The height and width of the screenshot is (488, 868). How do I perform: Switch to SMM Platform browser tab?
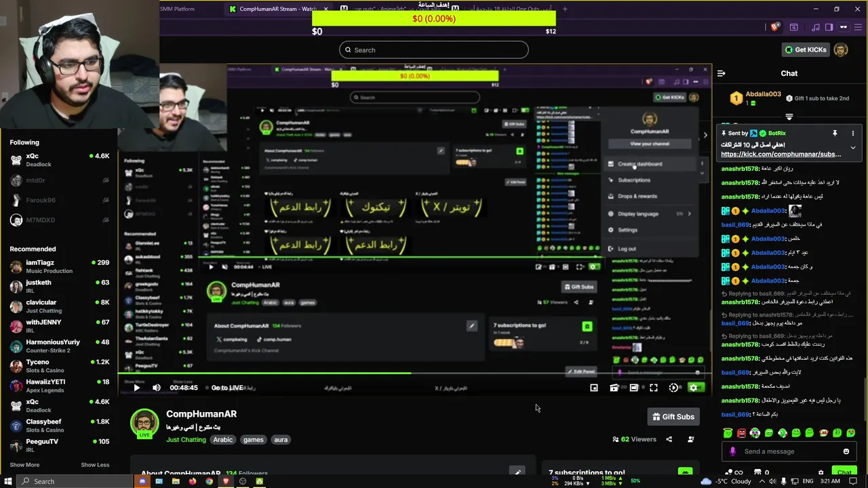(178, 9)
